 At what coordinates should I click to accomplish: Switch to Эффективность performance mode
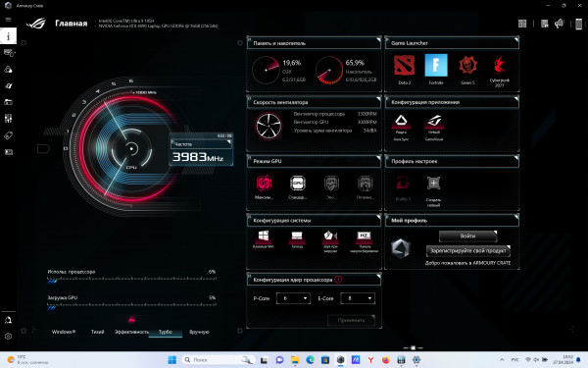[131, 332]
